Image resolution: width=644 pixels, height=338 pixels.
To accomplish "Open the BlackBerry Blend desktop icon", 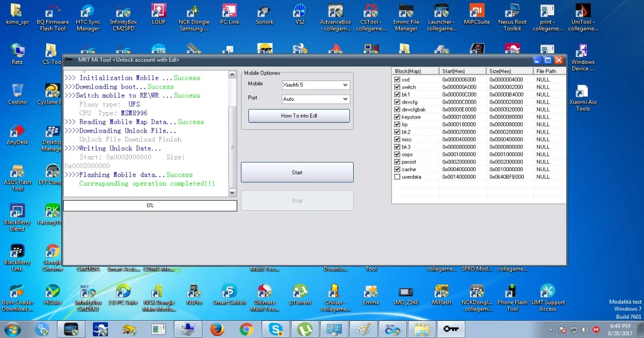I will click(x=17, y=218).
